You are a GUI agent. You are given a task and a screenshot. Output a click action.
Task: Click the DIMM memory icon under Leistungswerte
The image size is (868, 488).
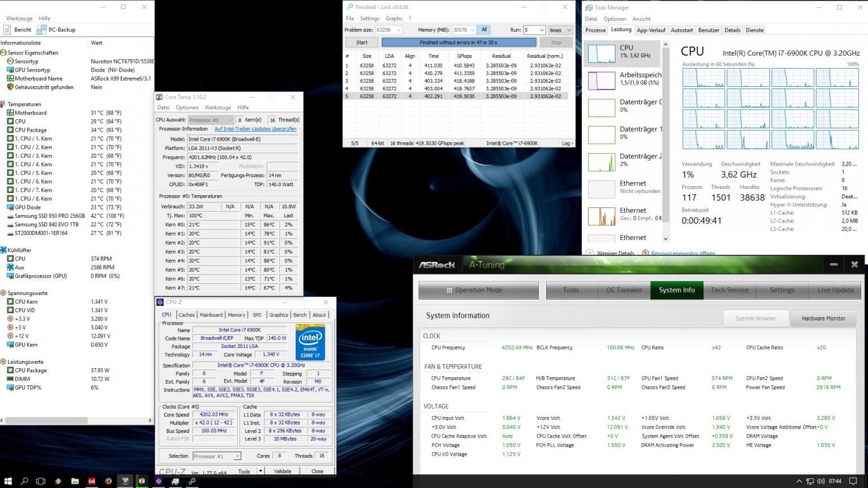coord(10,378)
